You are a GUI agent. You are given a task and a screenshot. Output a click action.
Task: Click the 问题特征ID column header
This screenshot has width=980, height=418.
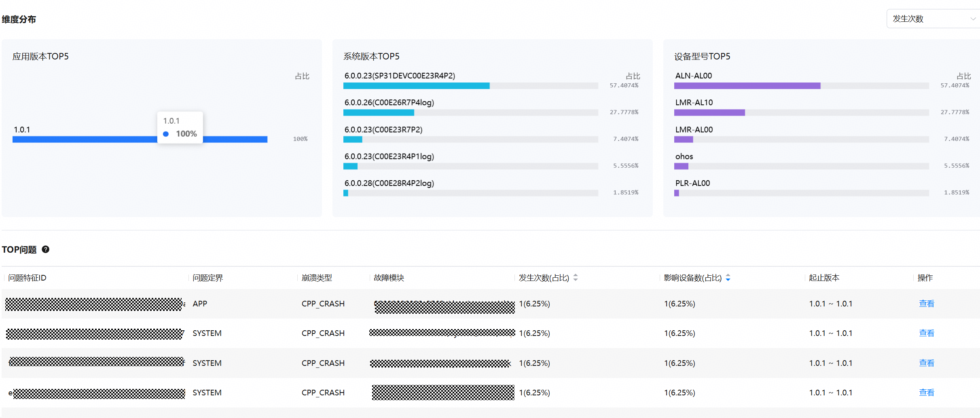click(28, 278)
